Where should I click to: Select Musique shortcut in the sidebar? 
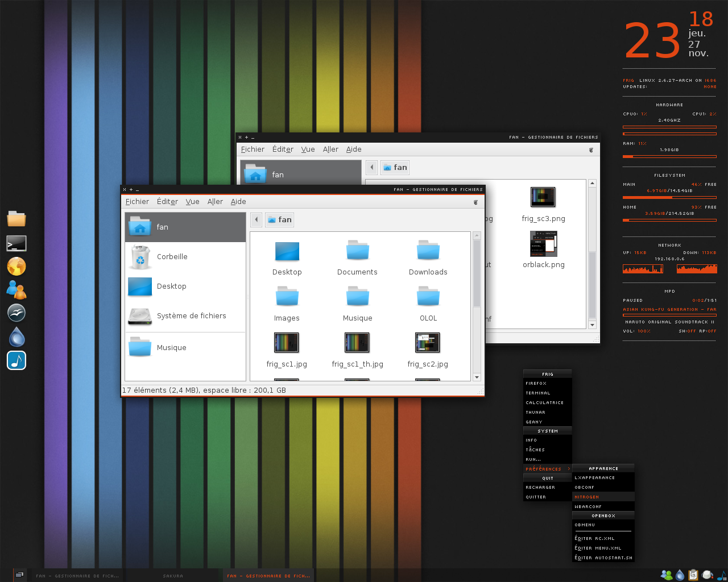pyautogui.click(x=185, y=348)
